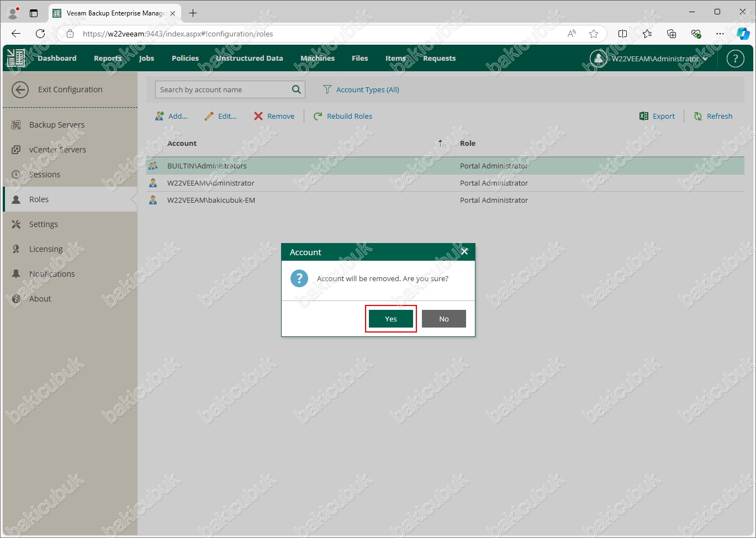Click the Licensing ribbon icon
This screenshot has height=538, width=756.
coord(16,249)
